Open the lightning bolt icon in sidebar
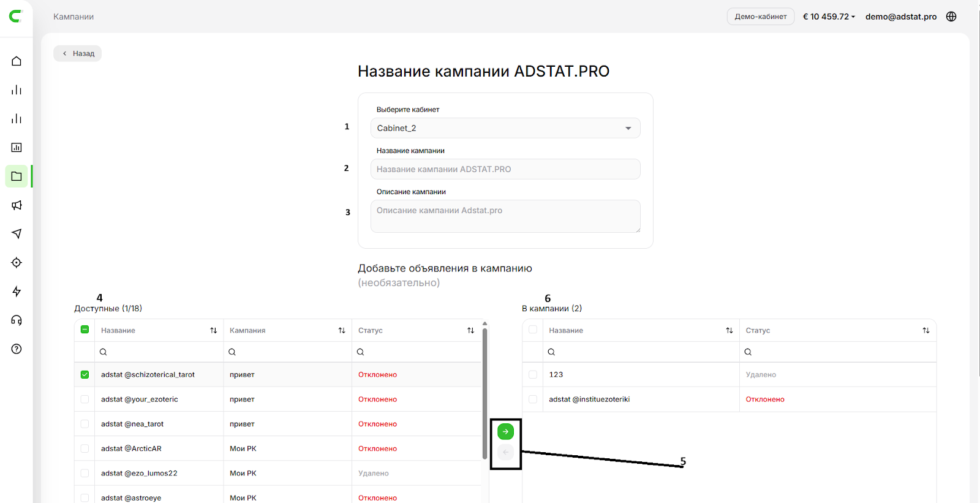Image resolution: width=980 pixels, height=503 pixels. click(x=17, y=291)
